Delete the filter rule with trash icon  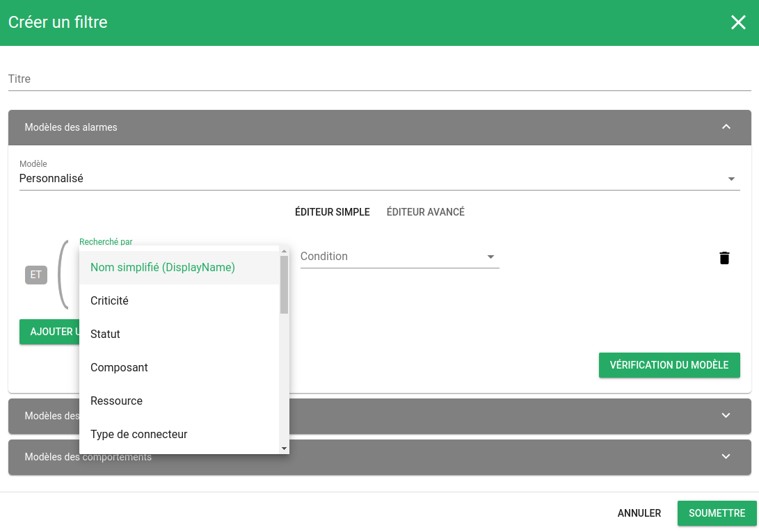[724, 258]
